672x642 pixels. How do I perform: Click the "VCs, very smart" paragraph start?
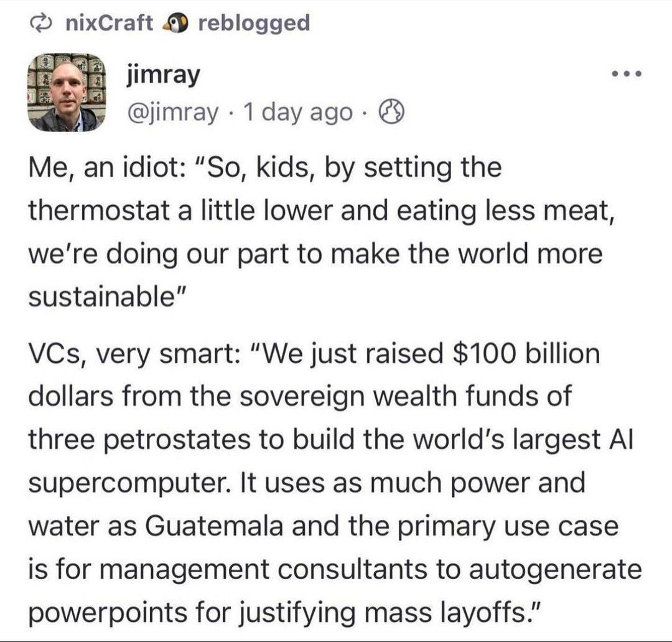coord(134,354)
